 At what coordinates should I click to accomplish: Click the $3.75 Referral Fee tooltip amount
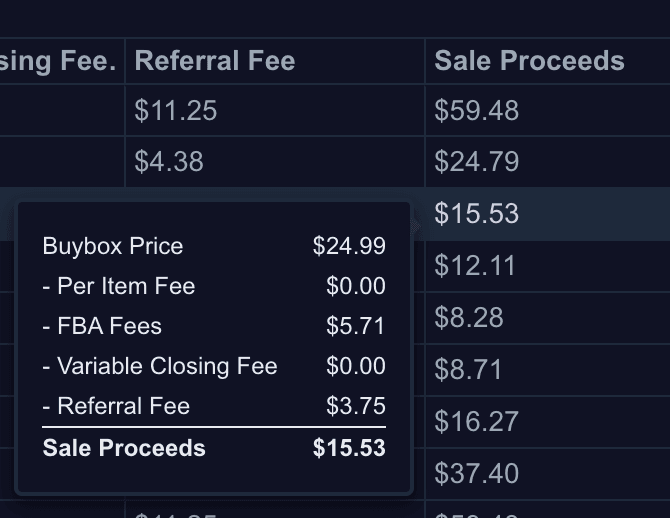click(356, 406)
